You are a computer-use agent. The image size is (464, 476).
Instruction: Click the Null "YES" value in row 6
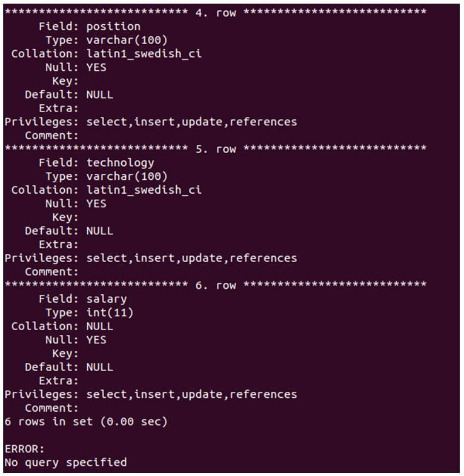96,340
